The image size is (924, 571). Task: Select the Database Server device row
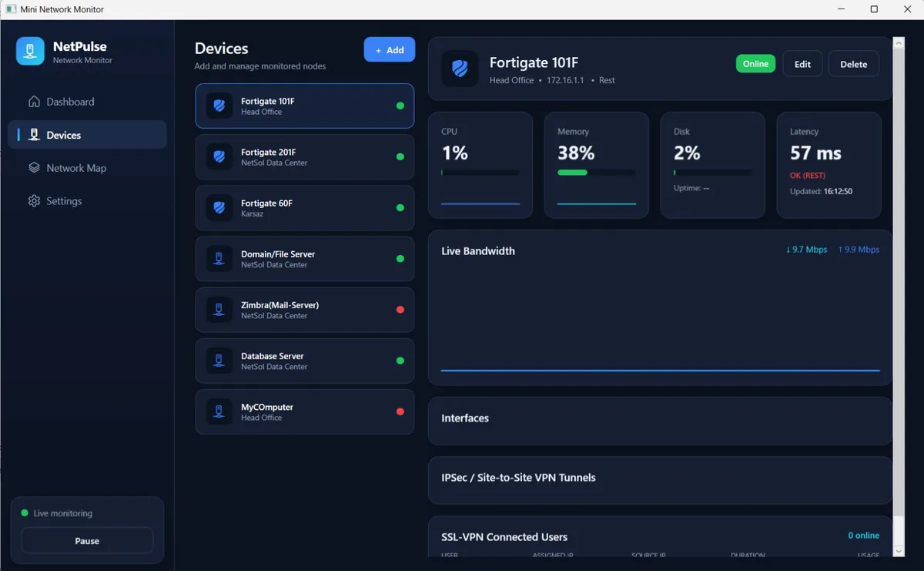304,361
